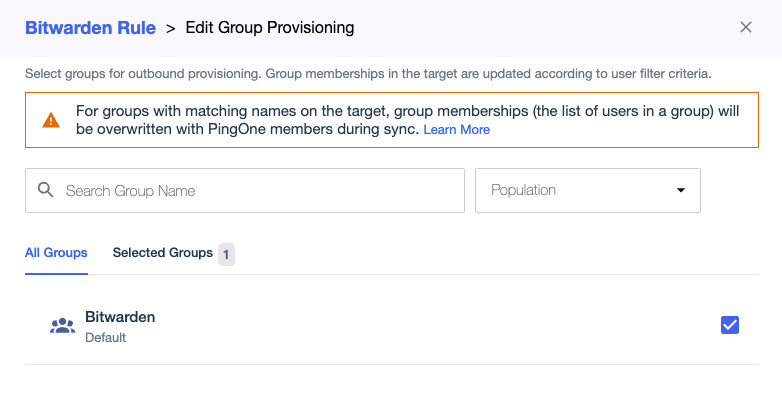Click the breadcrumb separator arrow
This screenshot has height=414, width=782.
pos(171,29)
